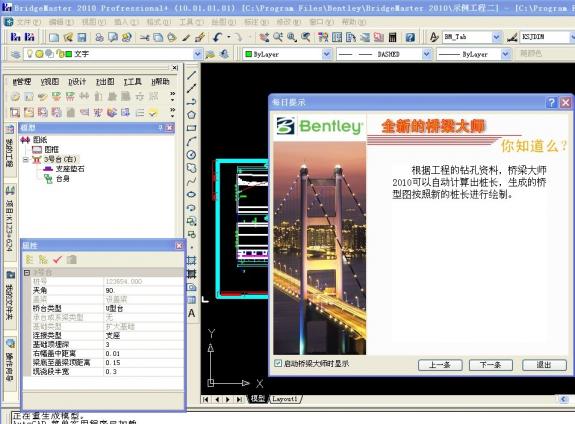Click the Print icon in toolbar
The width and height of the screenshot is (575, 424).
coord(99,37)
